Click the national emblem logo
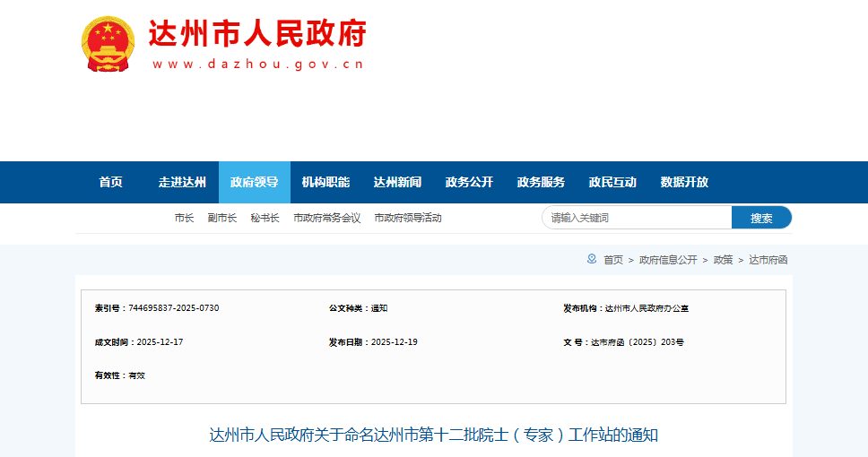The image size is (868, 457). pyautogui.click(x=108, y=44)
